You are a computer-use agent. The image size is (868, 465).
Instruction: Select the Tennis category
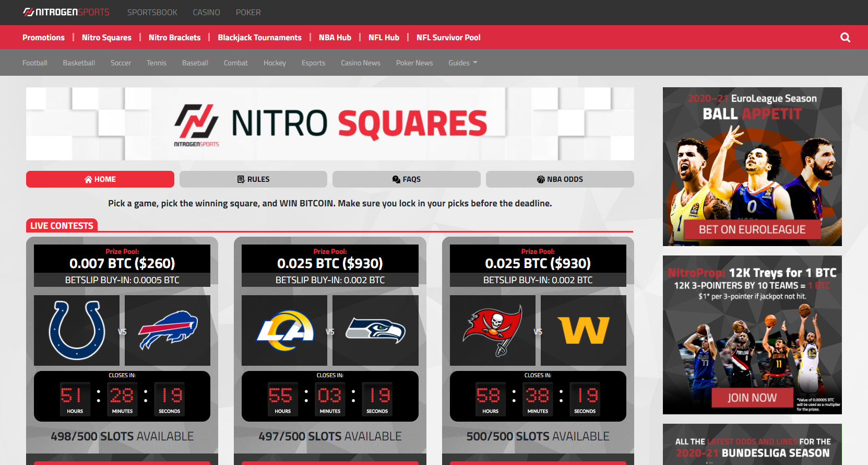point(157,63)
